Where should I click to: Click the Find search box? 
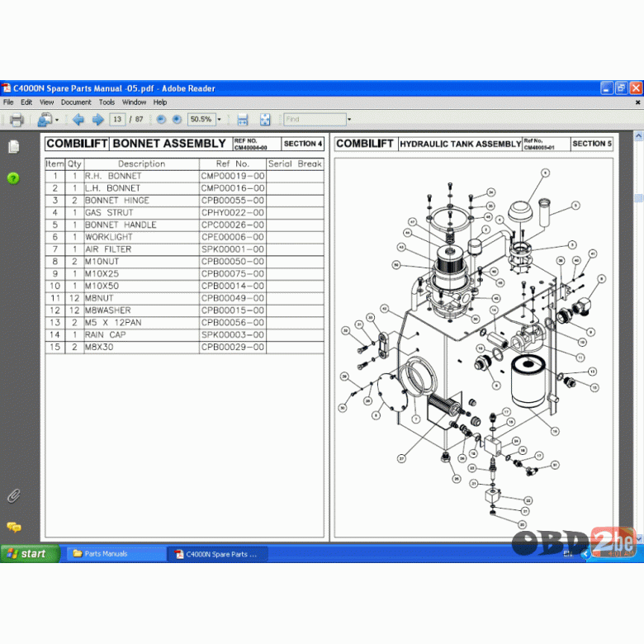pos(315,119)
